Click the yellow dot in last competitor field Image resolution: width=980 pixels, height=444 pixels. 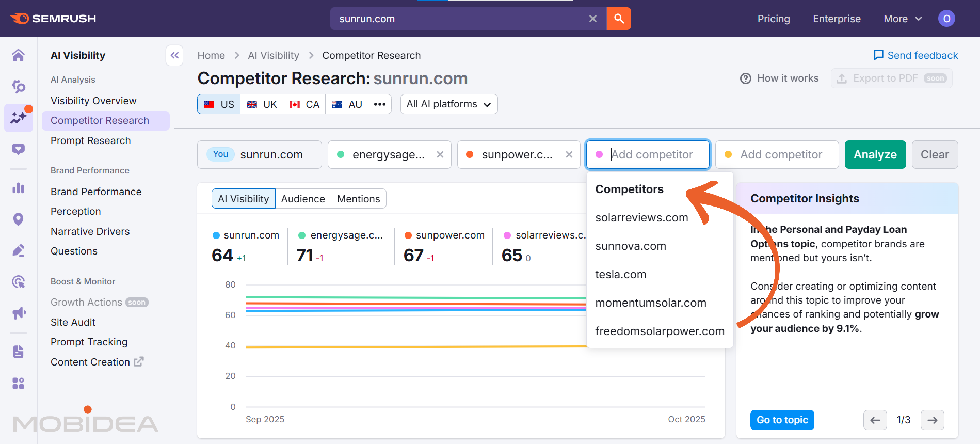click(x=728, y=154)
